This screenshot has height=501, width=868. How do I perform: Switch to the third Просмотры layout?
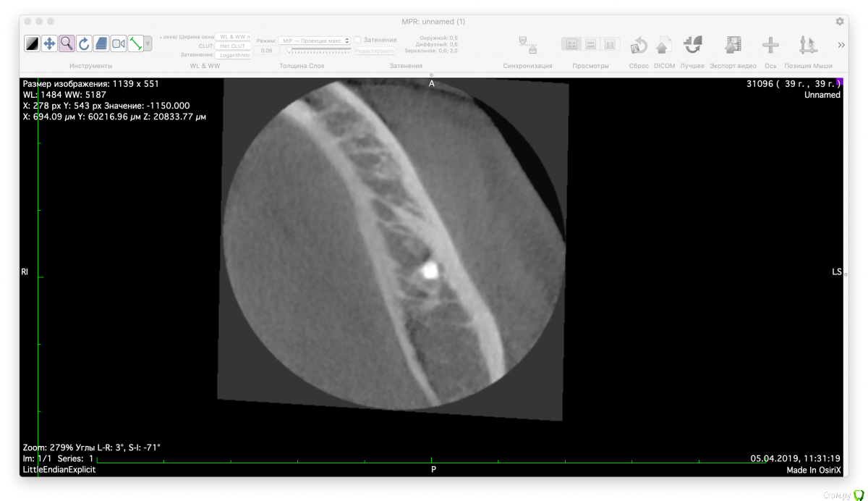(610, 44)
